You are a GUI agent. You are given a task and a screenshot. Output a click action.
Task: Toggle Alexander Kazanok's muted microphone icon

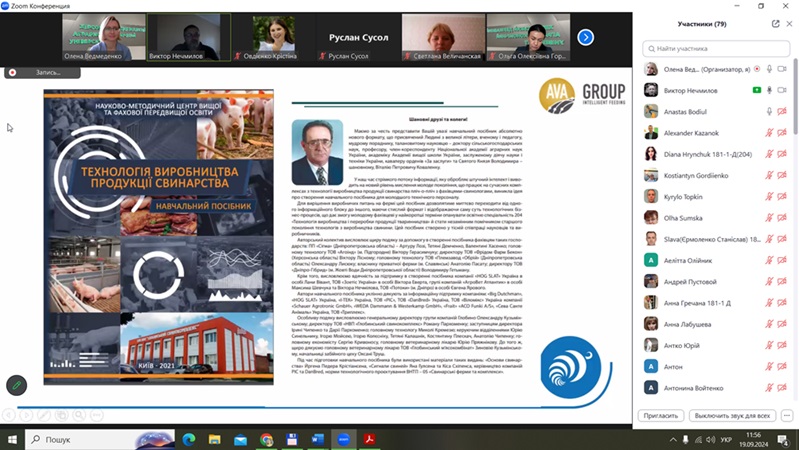[771, 132]
